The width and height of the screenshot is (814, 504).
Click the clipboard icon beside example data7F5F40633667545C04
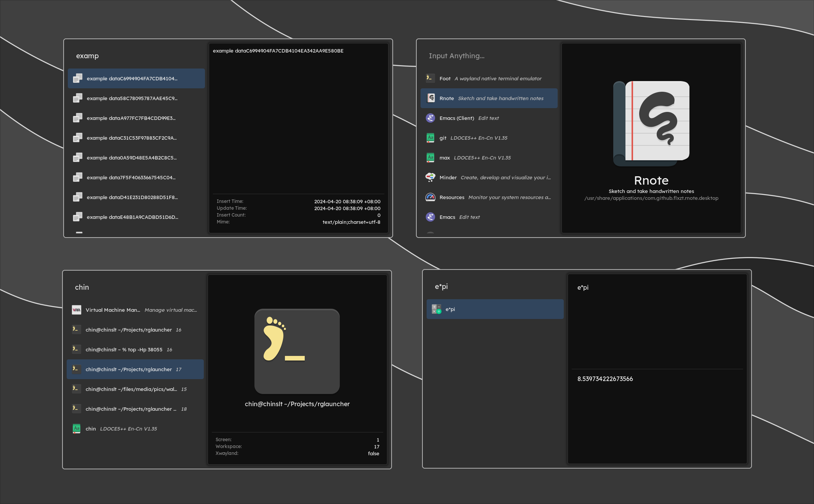pos(78,177)
